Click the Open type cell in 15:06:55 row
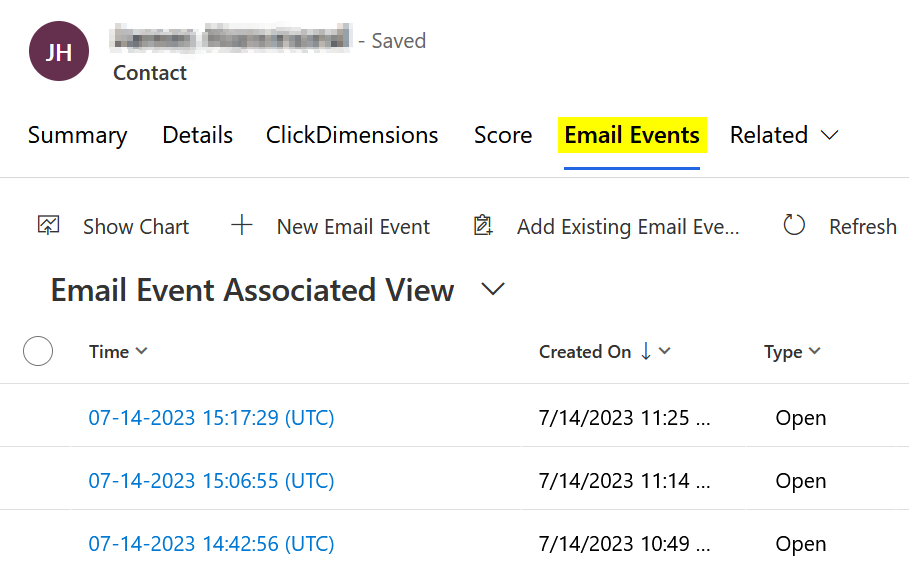909x568 pixels. 801,482
